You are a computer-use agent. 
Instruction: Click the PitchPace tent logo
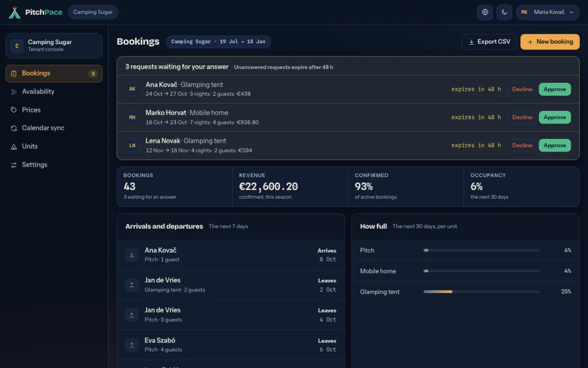coord(15,12)
